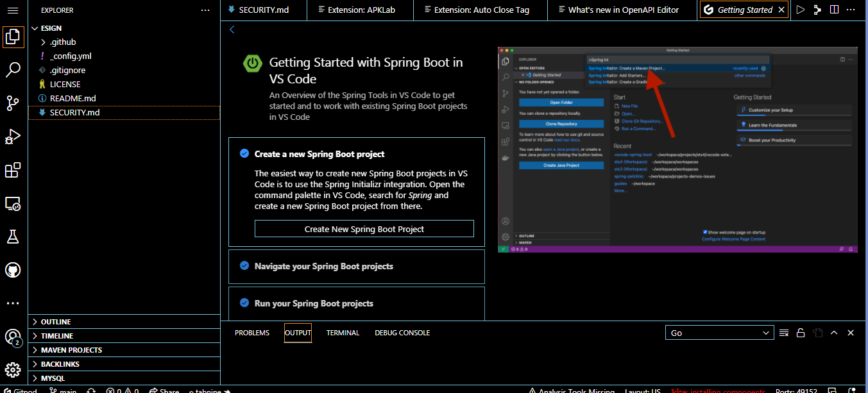Expand the Run your Spring Boot projects heading
This screenshot has width=868, height=393.
pyautogui.click(x=314, y=303)
